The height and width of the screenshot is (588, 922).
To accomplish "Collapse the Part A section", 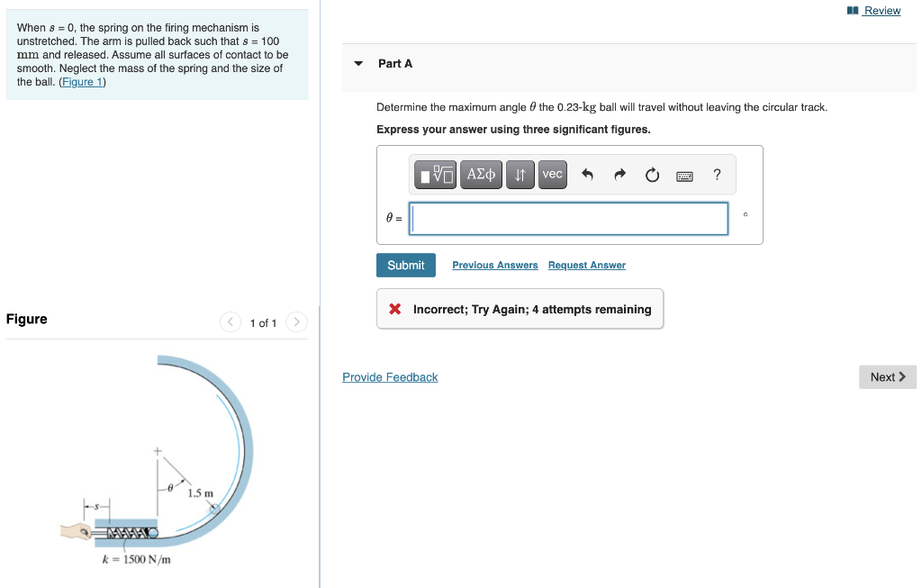I will (359, 63).
